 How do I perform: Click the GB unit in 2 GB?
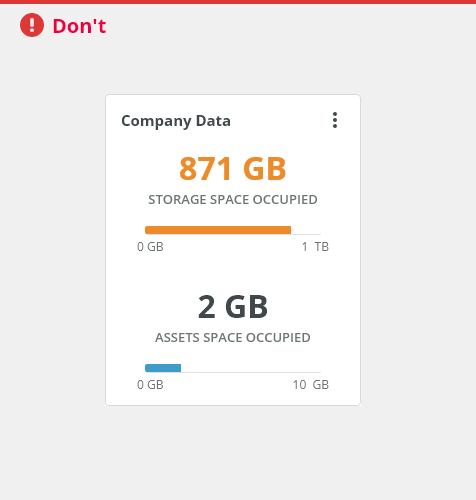coord(246,307)
